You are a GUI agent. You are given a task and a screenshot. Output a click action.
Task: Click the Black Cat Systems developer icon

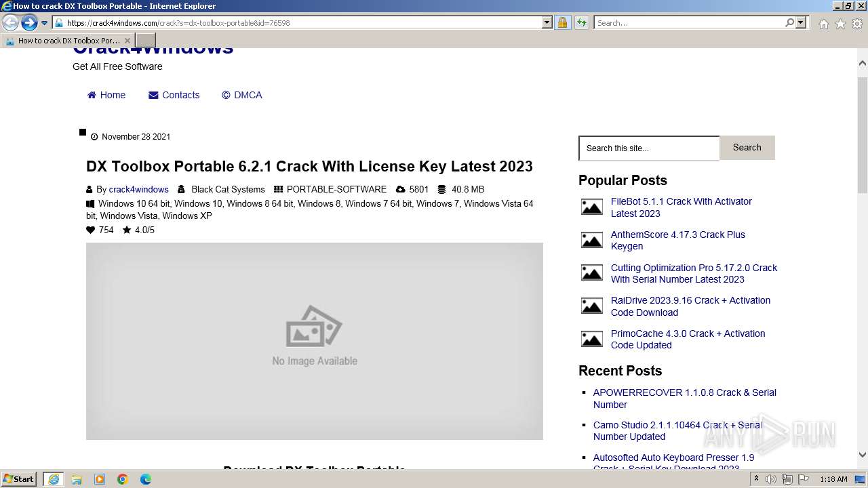click(181, 190)
